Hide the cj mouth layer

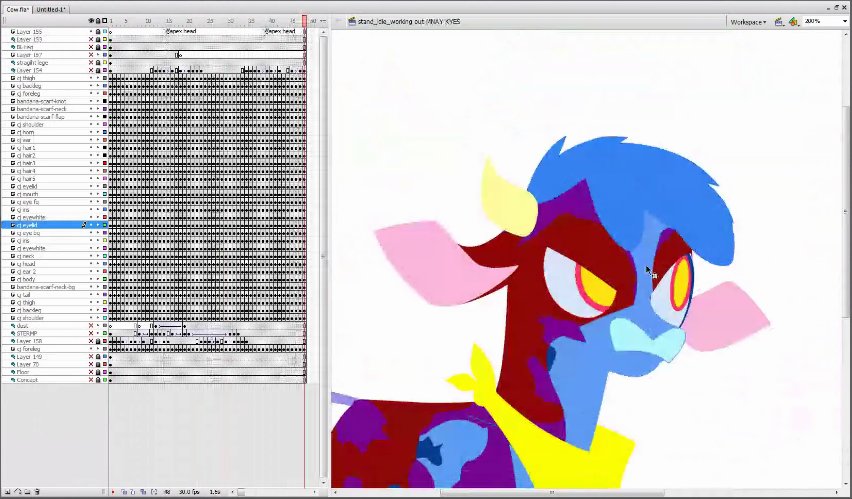click(x=91, y=194)
